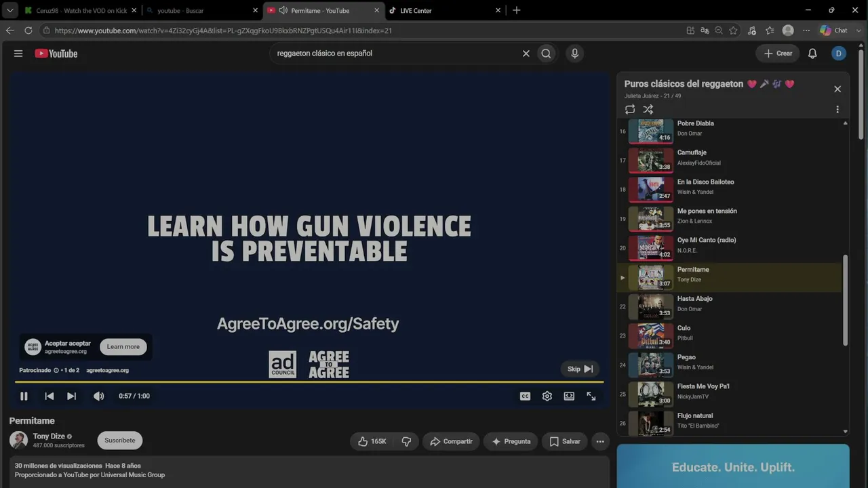Mute the Permitame YouTube tab audio

[x=283, y=11]
